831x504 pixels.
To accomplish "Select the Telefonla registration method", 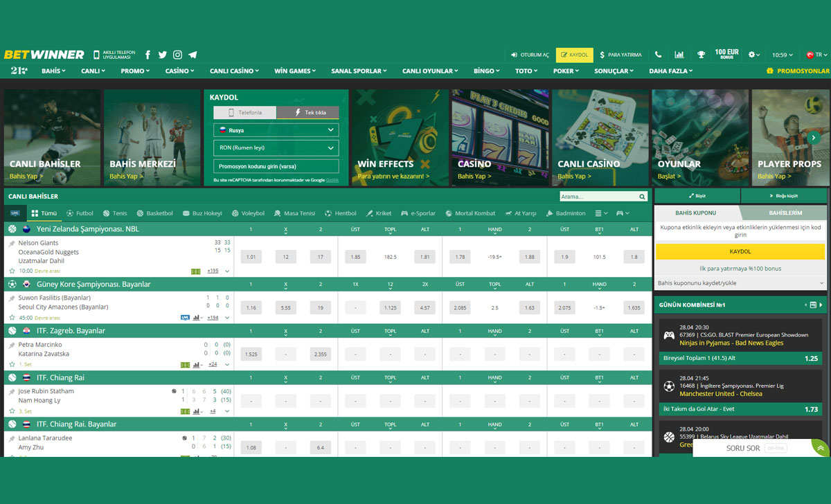I will [244, 112].
